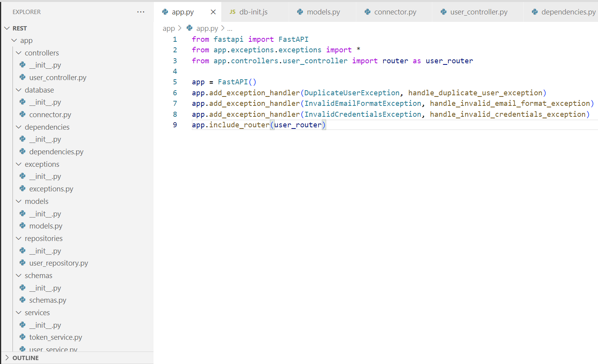Click 'handle_invalid_credentials_exception' on line 8
The image size is (598, 364).
click(508, 114)
